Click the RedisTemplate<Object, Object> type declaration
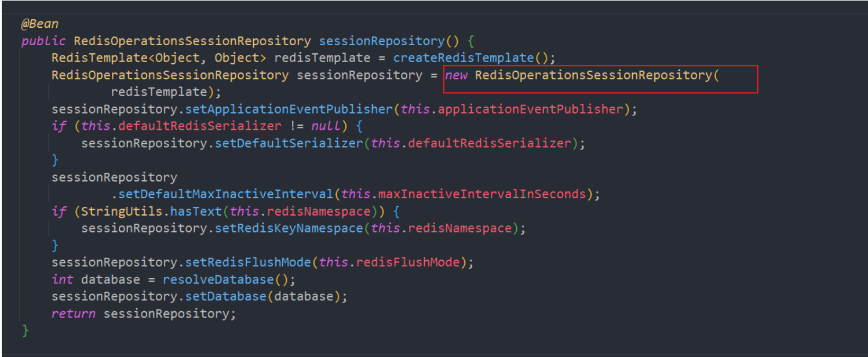Viewport: 868px width, 357px height. 159,58
